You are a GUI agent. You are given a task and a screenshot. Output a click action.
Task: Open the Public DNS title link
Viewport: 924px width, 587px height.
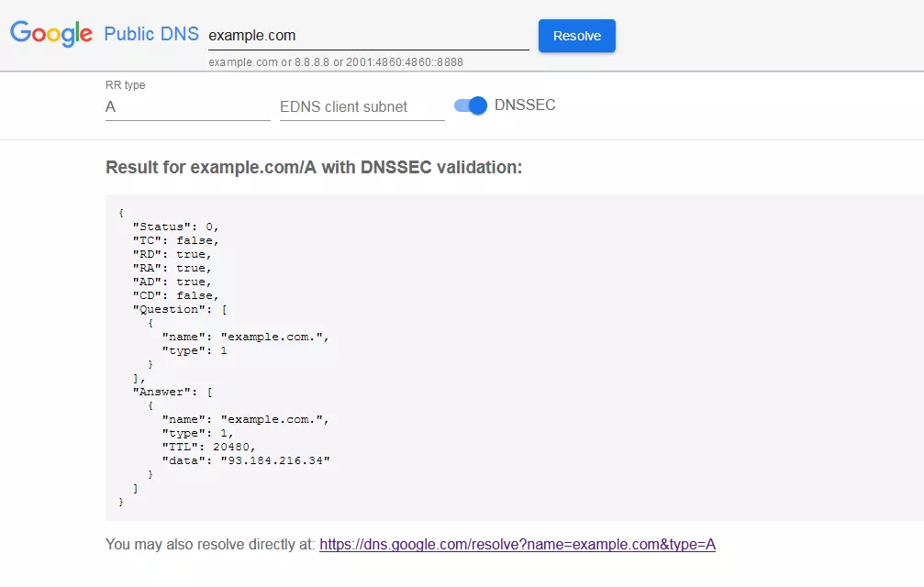[151, 34]
